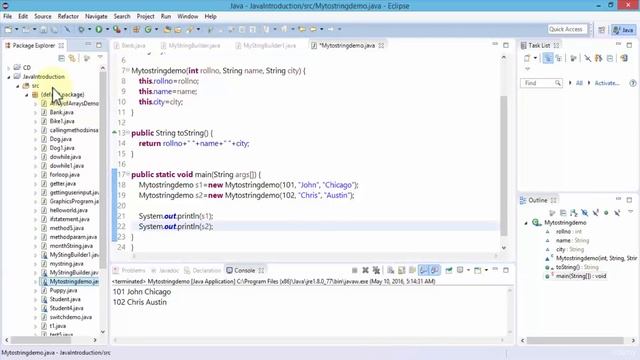
Task: Click Focus on Workweek icon in Task List
Action: pos(573,58)
